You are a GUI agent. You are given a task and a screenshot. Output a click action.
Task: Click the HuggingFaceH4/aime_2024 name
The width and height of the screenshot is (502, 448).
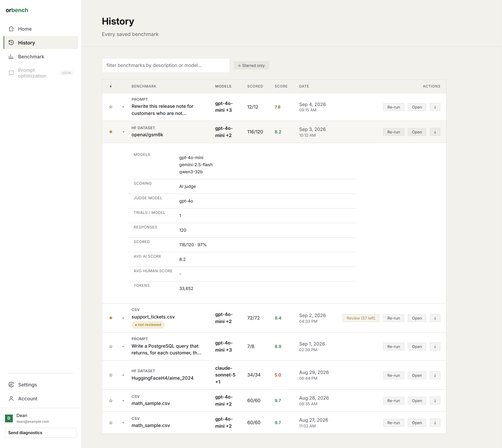(162, 378)
